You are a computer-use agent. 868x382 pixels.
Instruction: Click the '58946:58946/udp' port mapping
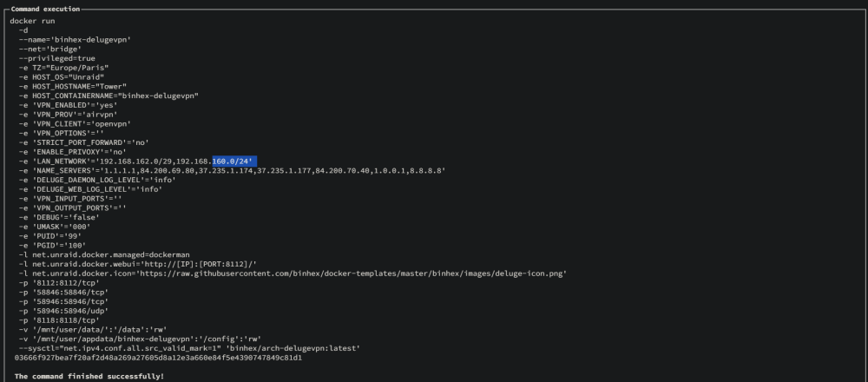coord(63,311)
